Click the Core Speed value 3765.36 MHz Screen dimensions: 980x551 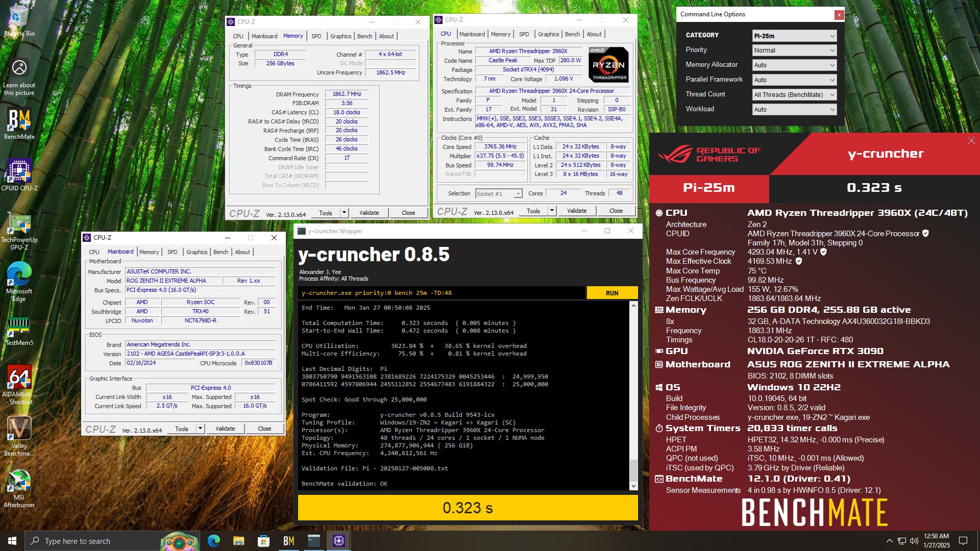500,147
